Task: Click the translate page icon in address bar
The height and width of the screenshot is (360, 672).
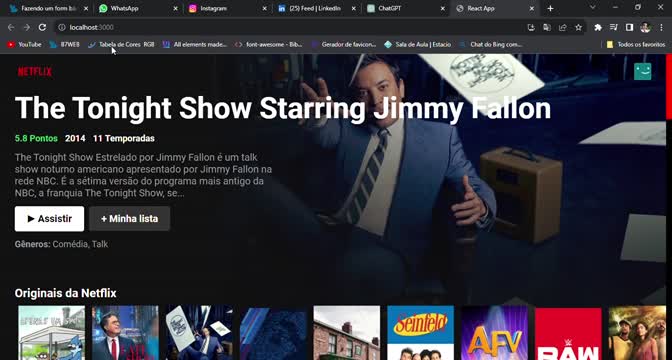Action: 547,27
